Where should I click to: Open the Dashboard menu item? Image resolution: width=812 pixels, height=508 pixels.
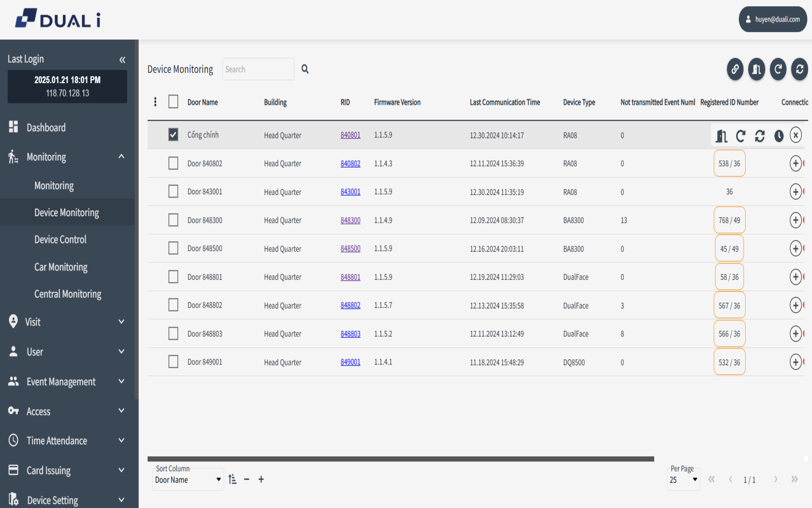[67, 127]
